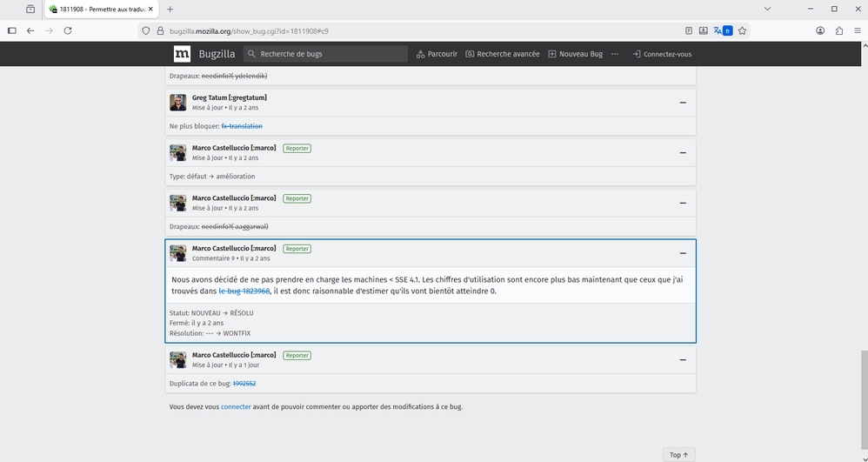Click Greg Tatum's avatar thumbnail
Viewport: 868px width, 462px height.
click(x=177, y=103)
